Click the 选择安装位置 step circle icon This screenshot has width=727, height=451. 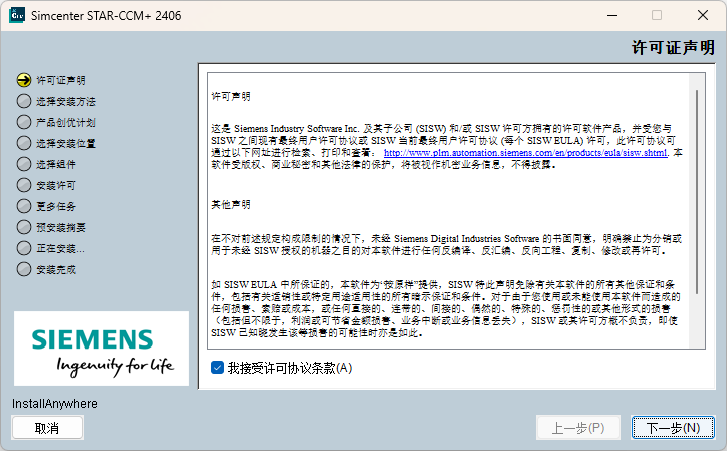[x=24, y=143]
